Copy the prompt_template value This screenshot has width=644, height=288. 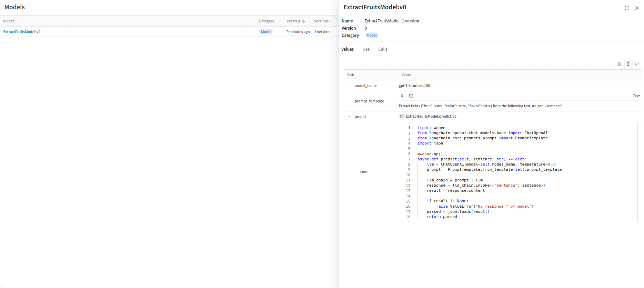pyautogui.click(x=411, y=96)
